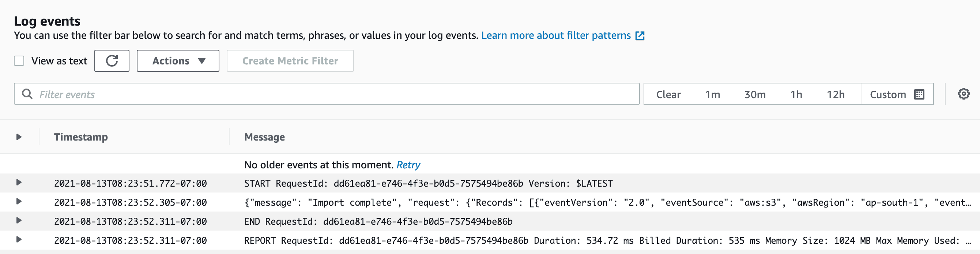Viewport: 980px width, 254px height.
Task: Expand the START RequestId log event
Action: tap(19, 182)
